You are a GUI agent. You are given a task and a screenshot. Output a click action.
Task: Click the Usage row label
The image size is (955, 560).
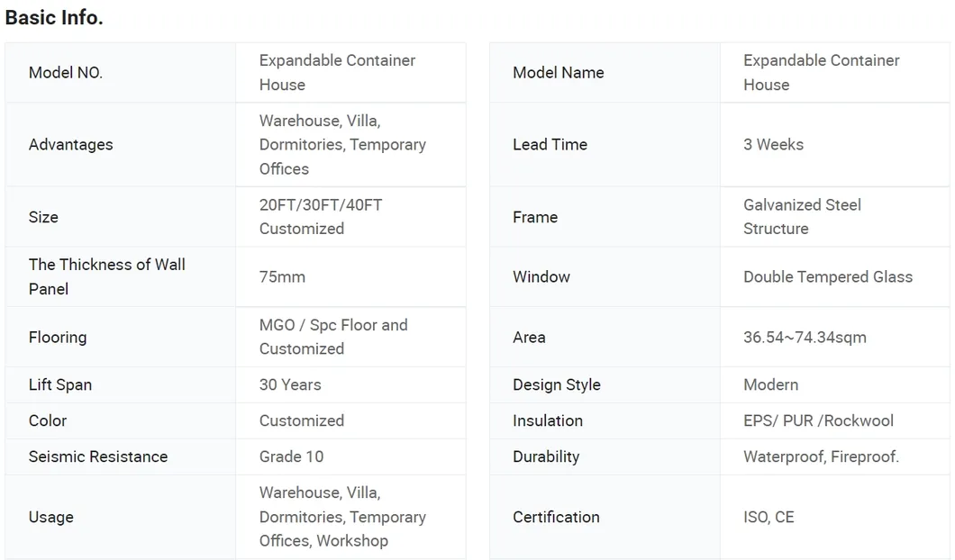point(50,517)
